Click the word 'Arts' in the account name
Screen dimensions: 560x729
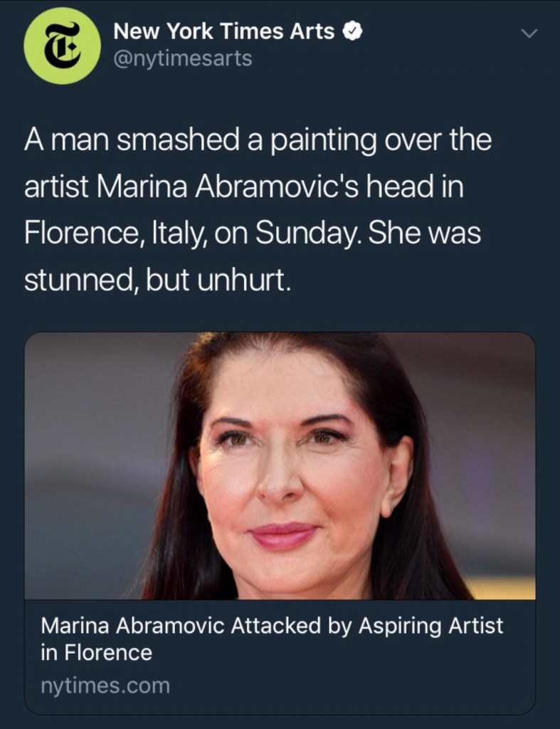coord(315,31)
